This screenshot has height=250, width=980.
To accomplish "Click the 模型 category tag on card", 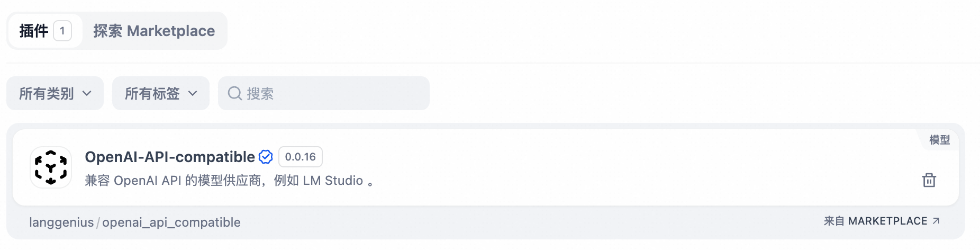I will (x=939, y=140).
